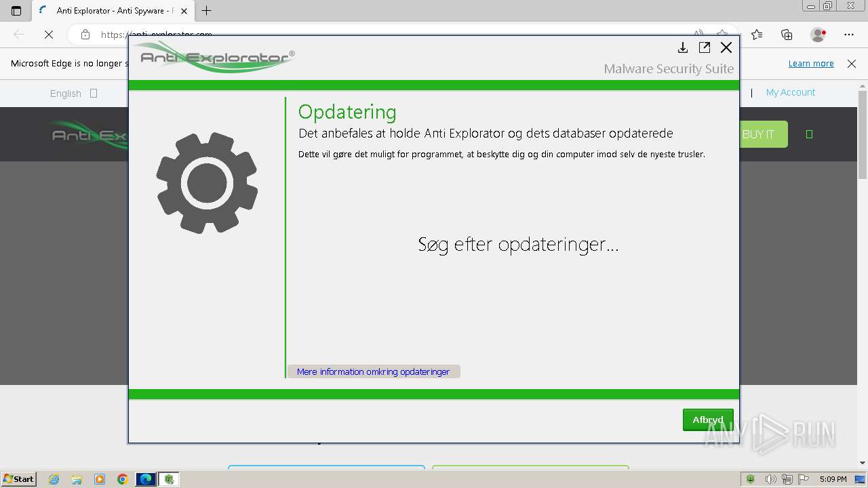The image size is (868, 488).
Task: Open volume control in system tray
Action: (x=770, y=479)
